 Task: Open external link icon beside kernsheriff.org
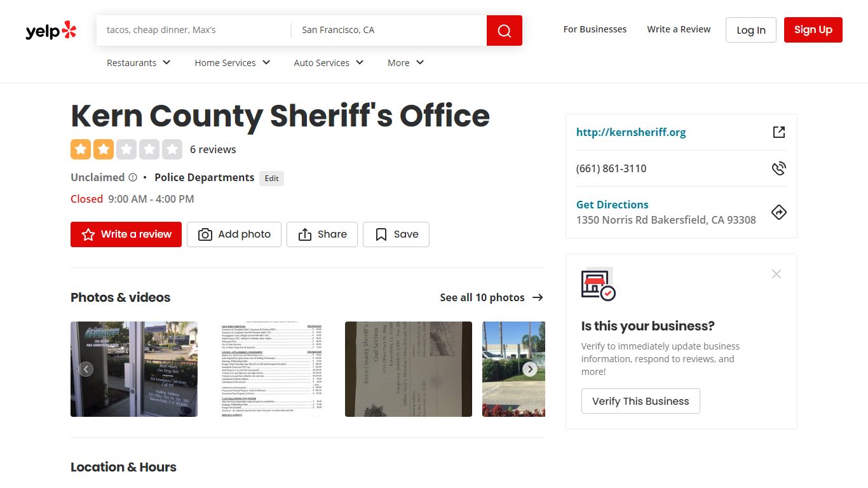tap(779, 132)
